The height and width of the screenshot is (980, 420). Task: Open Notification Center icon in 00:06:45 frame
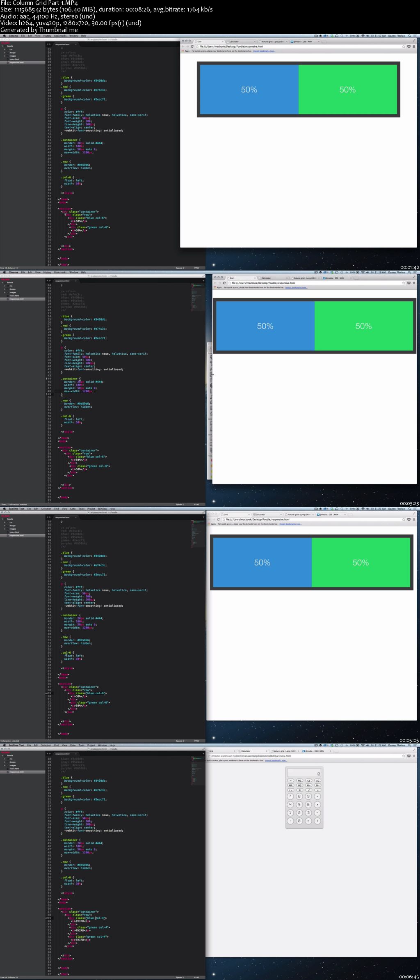pos(415,745)
